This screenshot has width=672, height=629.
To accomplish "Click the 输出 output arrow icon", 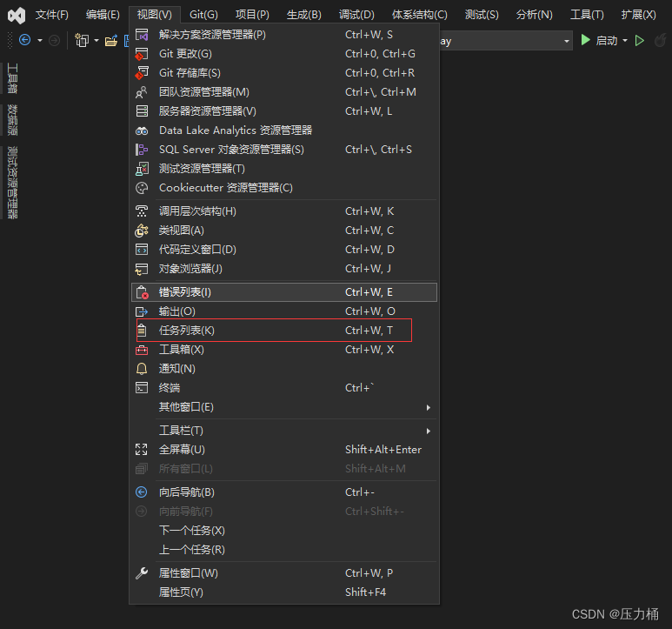I will (142, 311).
